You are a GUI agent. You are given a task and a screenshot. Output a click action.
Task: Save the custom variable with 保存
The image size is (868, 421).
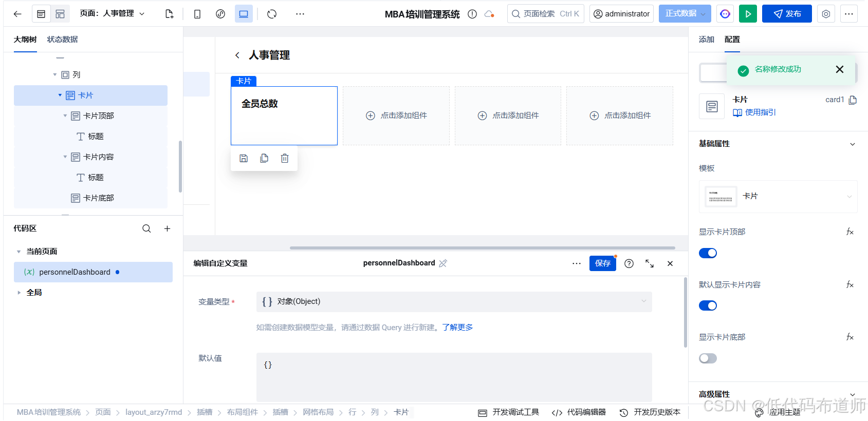coord(603,263)
